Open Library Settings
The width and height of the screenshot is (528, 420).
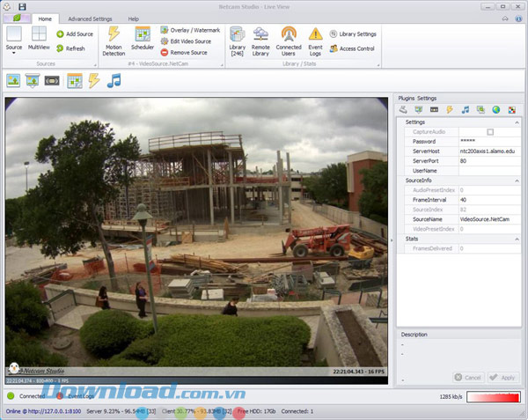coord(353,34)
